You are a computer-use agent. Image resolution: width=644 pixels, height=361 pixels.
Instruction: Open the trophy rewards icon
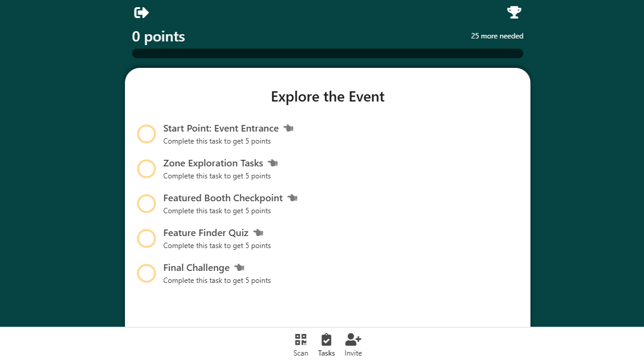point(514,12)
